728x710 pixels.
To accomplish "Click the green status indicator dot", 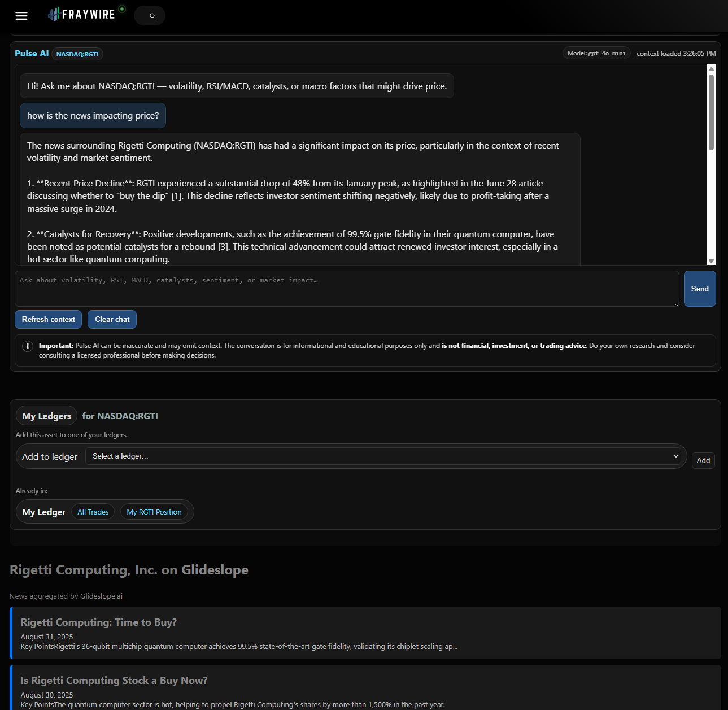I will pos(122,9).
